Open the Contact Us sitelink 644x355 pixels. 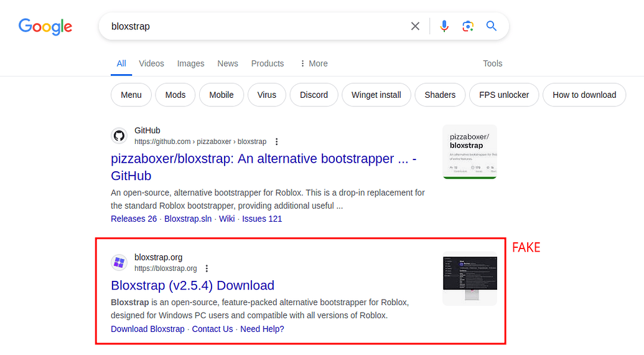[212, 329]
